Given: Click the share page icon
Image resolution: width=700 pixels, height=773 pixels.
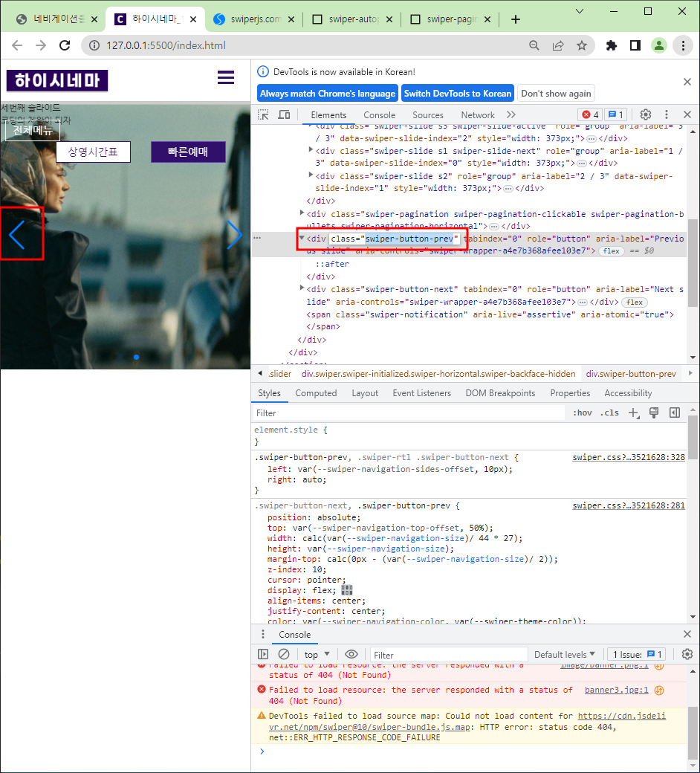Looking at the screenshot, I should [x=558, y=45].
